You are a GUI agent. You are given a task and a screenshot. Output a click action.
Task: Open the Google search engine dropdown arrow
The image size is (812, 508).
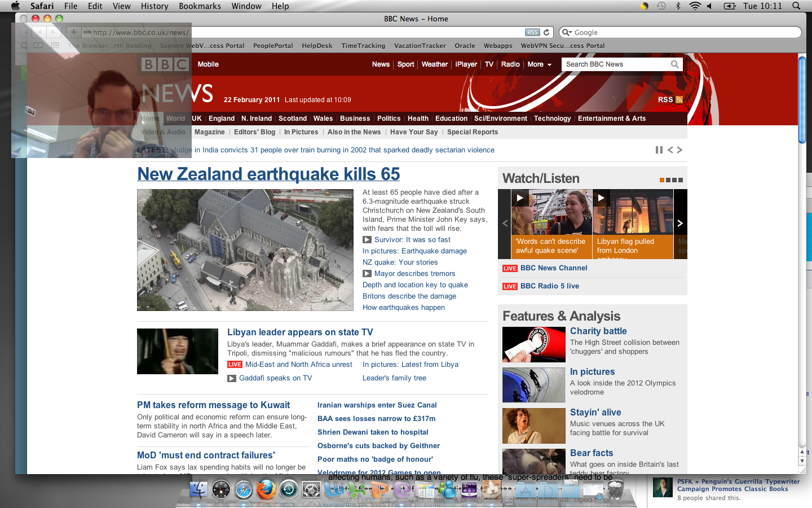[x=566, y=33]
